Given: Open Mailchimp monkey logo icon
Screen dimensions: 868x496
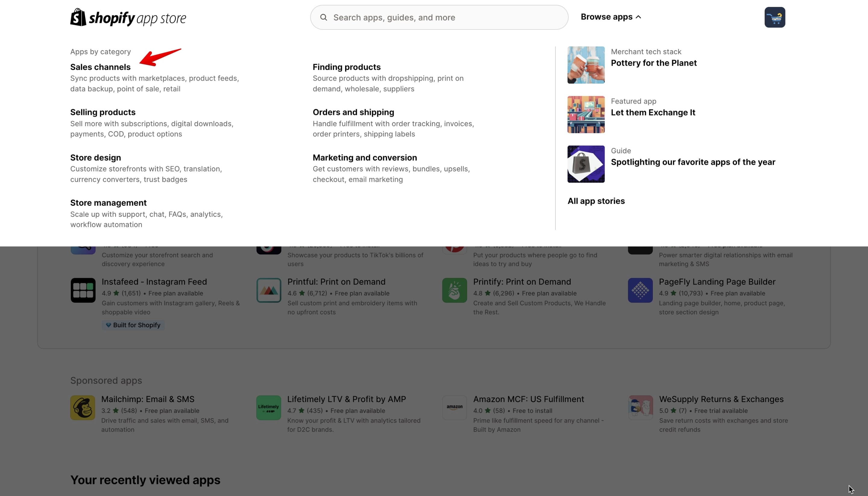Looking at the screenshot, I should point(83,407).
